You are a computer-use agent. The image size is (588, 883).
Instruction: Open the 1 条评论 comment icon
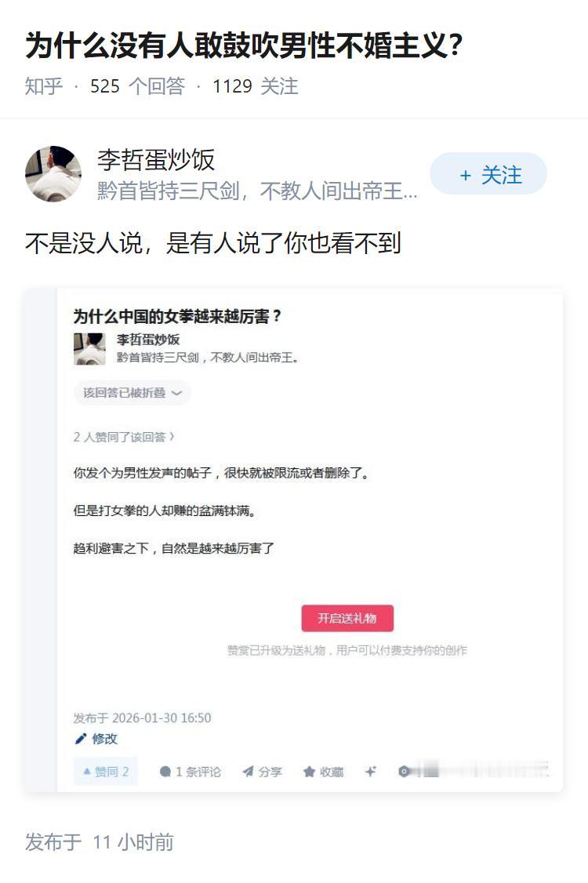tap(165, 772)
